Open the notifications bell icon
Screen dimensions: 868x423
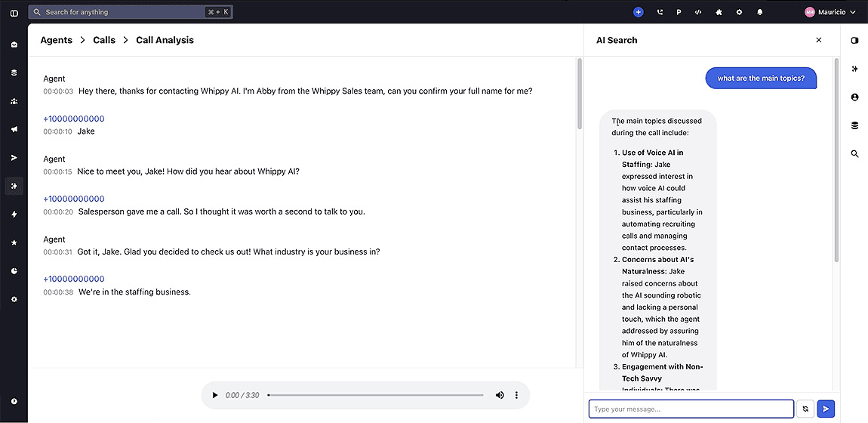[759, 12]
